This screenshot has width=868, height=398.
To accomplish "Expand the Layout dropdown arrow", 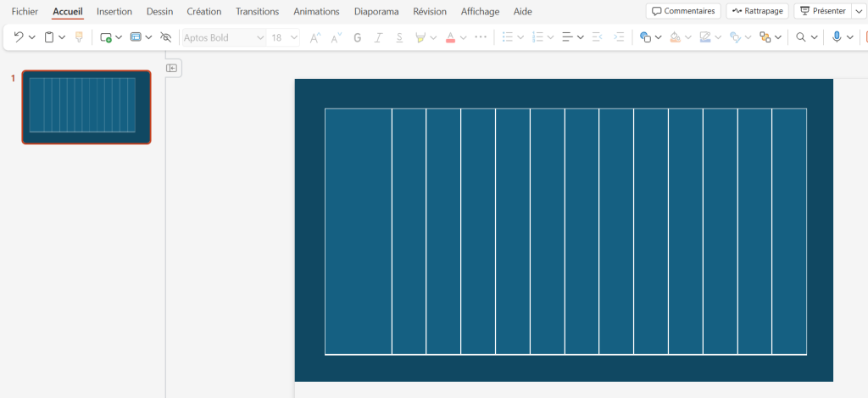I will 148,37.
